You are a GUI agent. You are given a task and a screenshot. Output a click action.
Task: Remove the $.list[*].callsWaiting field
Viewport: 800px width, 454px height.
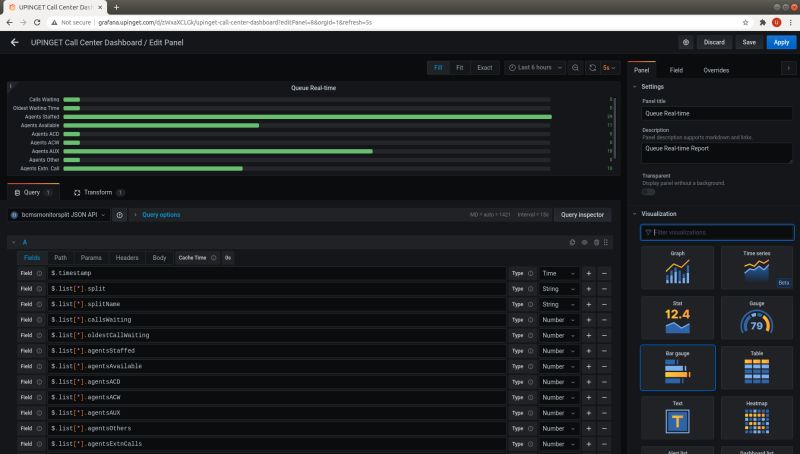[604, 320]
